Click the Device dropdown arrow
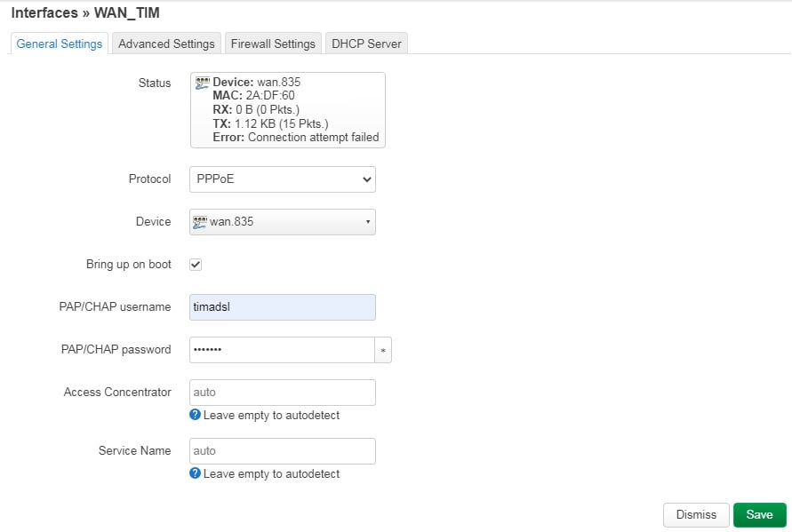 368,222
